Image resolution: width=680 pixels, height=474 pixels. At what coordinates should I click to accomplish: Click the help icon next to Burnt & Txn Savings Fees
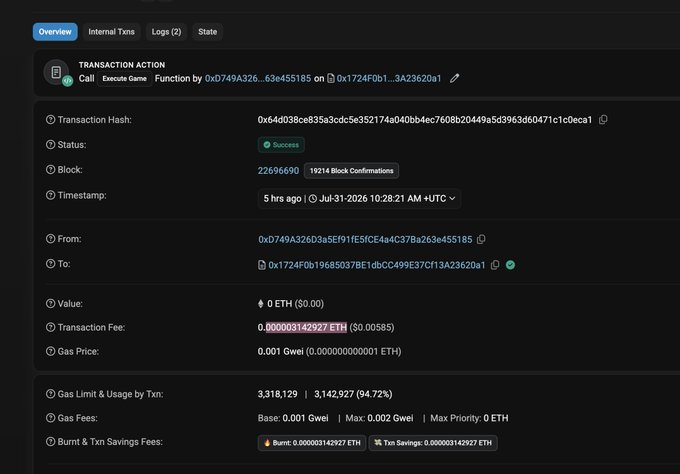pyautogui.click(x=50, y=441)
